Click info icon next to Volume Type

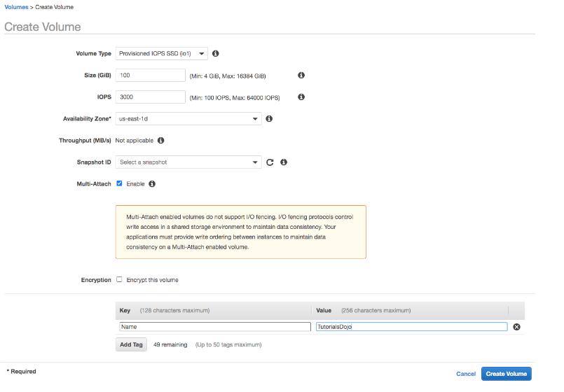[216, 54]
